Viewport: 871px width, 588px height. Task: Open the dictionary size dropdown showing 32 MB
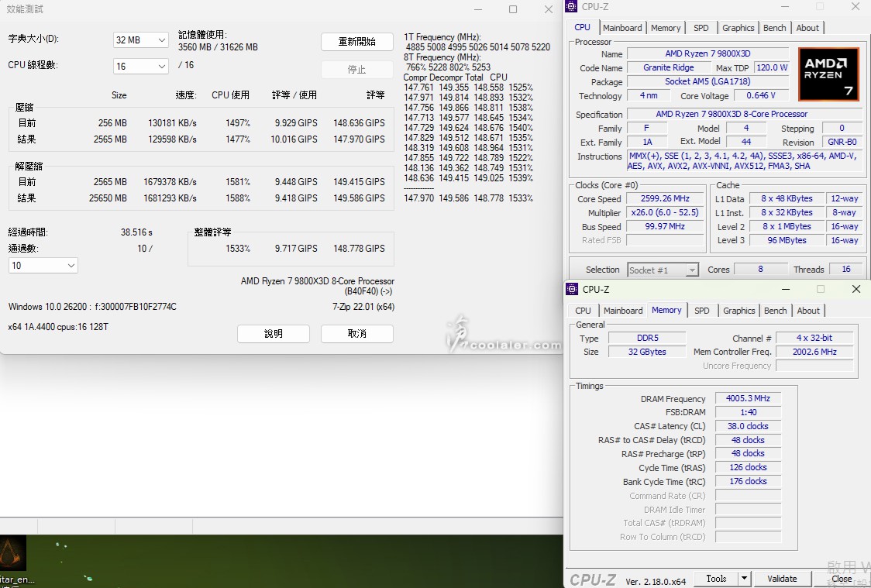[140, 40]
